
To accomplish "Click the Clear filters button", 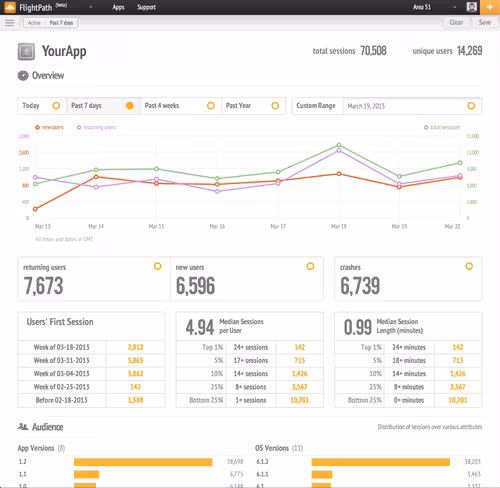I will tap(456, 22).
